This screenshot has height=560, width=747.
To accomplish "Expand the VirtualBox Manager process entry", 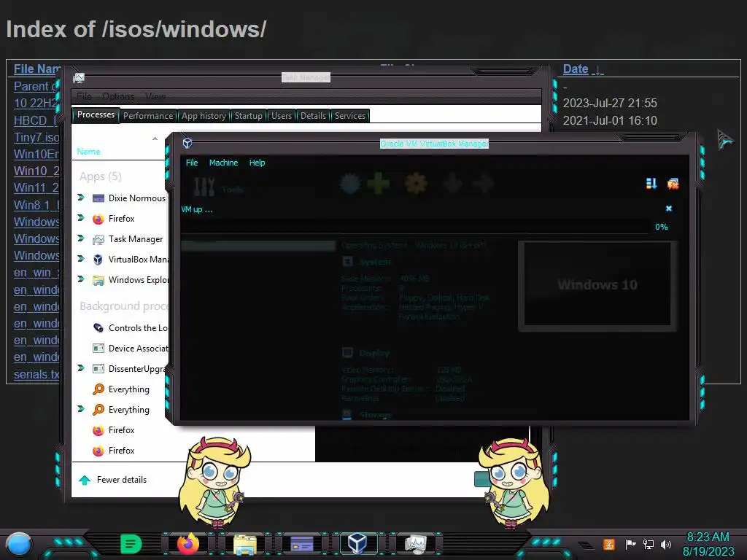I will (x=81, y=259).
